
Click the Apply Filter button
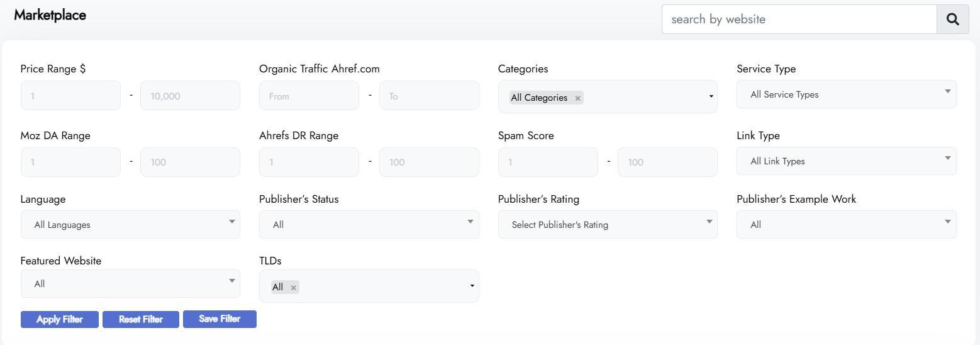click(60, 319)
